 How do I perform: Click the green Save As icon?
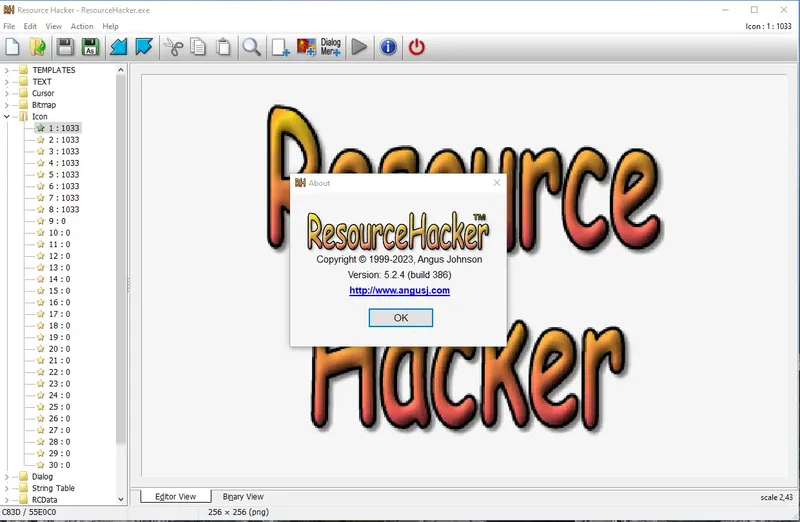[x=90, y=47]
